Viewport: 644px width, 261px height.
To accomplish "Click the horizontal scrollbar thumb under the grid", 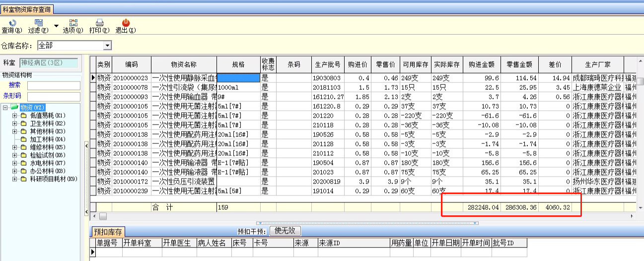I will click(x=103, y=216).
